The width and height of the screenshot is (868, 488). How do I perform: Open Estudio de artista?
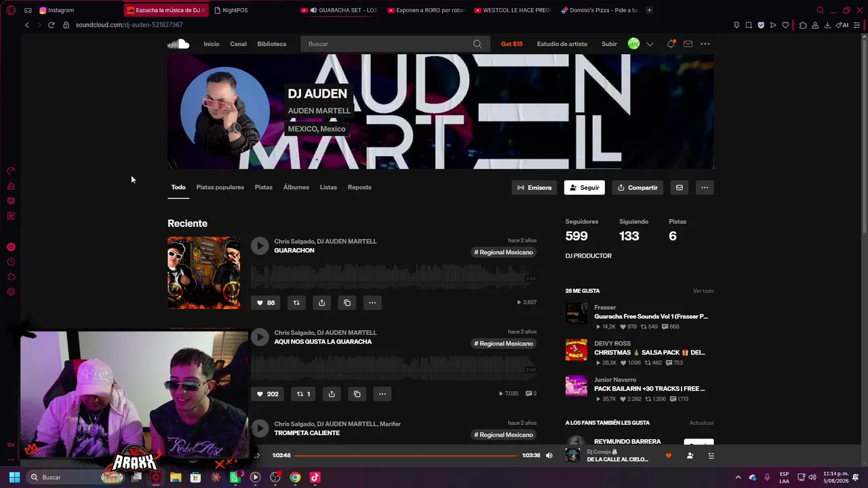click(x=562, y=44)
